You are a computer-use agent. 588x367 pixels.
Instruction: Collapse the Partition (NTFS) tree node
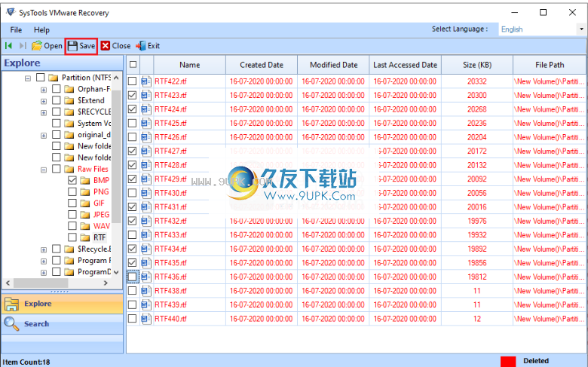tap(28, 78)
